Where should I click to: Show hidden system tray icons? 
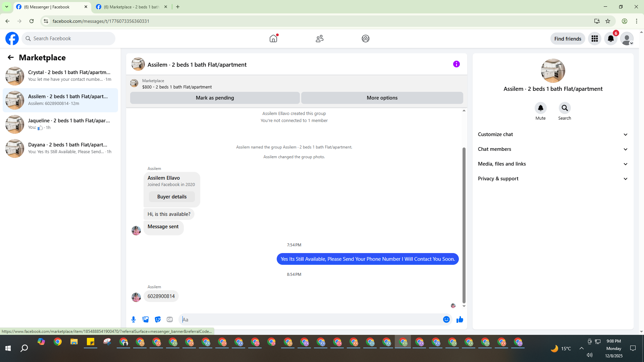tap(581, 349)
